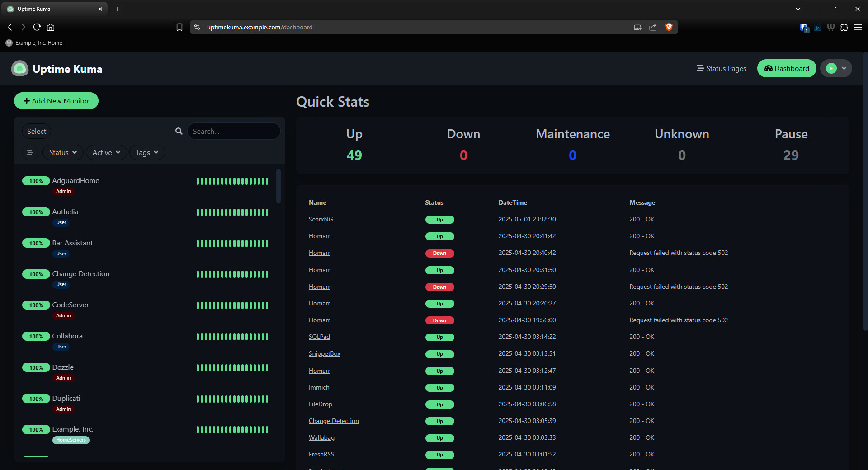
Task: Click the monitor list vertical scrollbar
Action: point(278,186)
